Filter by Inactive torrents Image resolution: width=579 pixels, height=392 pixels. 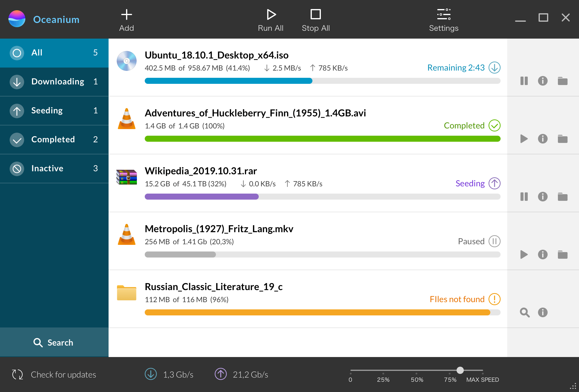pyautogui.click(x=54, y=169)
